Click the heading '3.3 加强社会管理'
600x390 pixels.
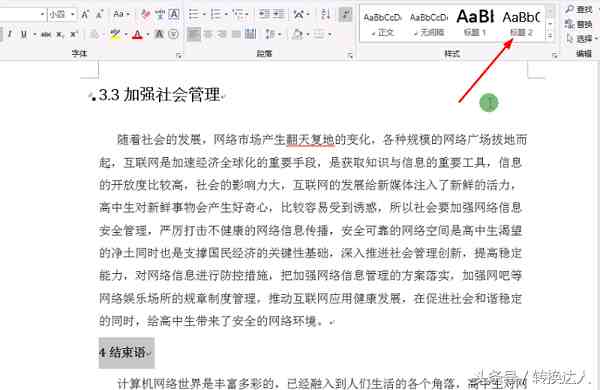(x=160, y=95)
